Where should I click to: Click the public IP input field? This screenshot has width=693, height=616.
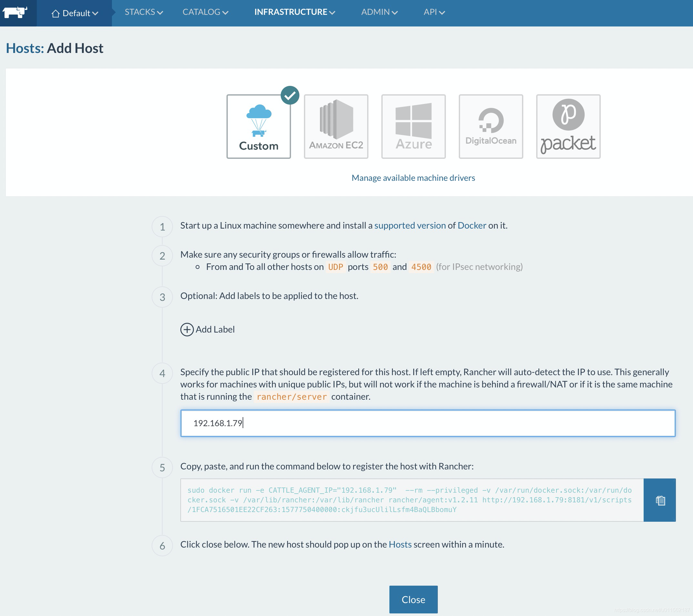pos(427,423)
